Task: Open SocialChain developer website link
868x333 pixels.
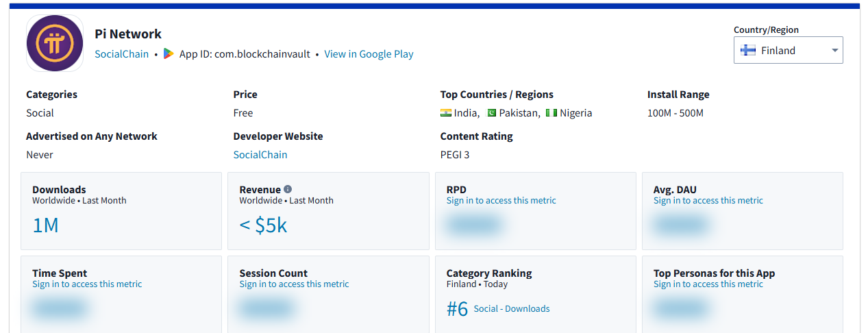Action: (x=260, y=155)
